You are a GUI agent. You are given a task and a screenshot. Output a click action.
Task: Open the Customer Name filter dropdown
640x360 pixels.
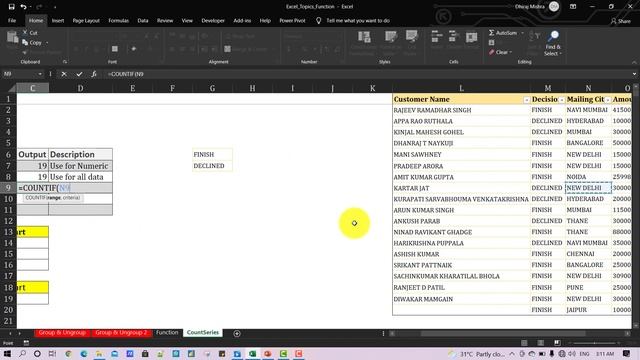pos(526,100)
